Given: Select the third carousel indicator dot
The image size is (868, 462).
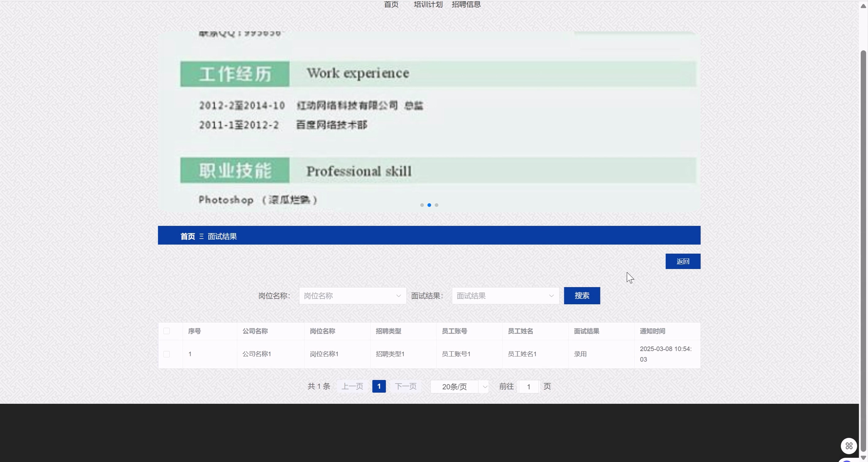Looking at the screenshot, I should 436,205.
